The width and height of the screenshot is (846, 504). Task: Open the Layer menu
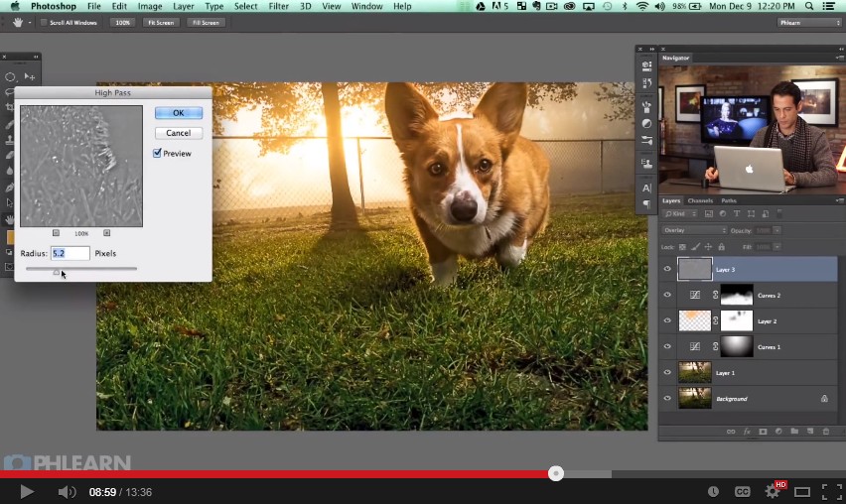tap(184, 7)
